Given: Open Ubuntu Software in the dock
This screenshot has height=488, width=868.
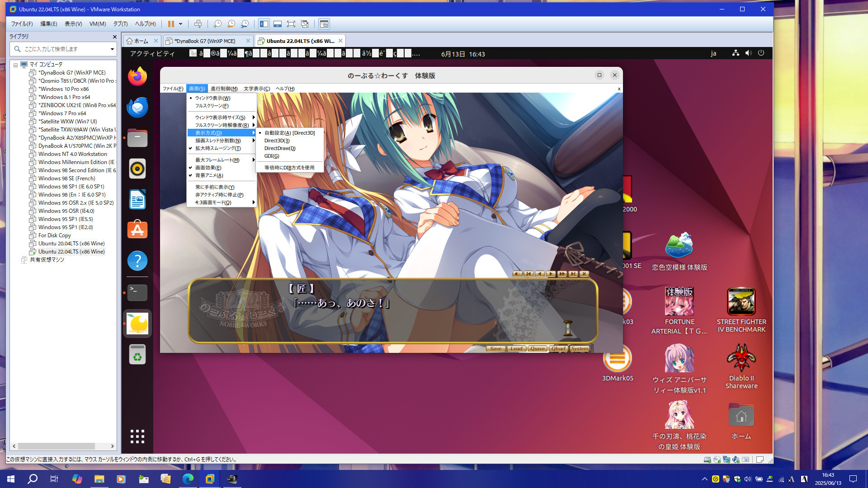Looking at the screenshot, I should (137, 230).
